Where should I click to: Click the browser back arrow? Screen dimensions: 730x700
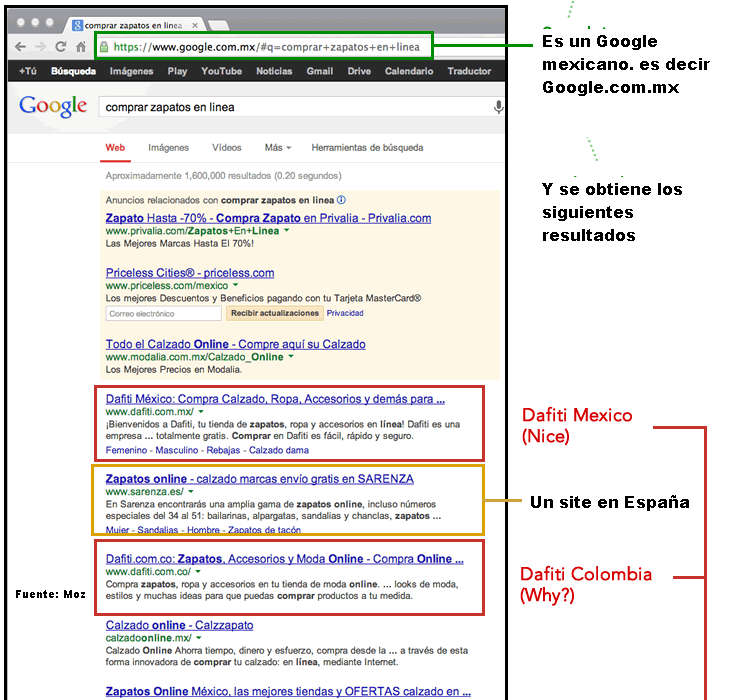tap(20, 47)
